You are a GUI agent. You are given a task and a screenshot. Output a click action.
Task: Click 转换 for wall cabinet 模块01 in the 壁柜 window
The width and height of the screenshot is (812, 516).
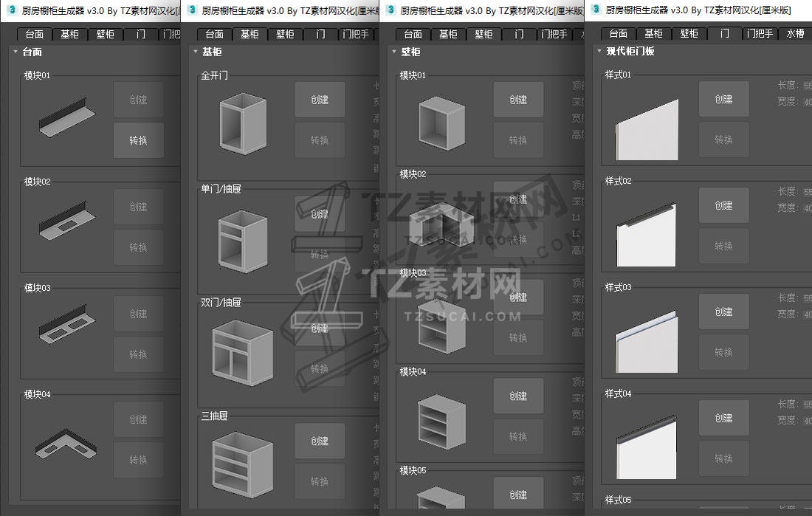tap(518, 140)
